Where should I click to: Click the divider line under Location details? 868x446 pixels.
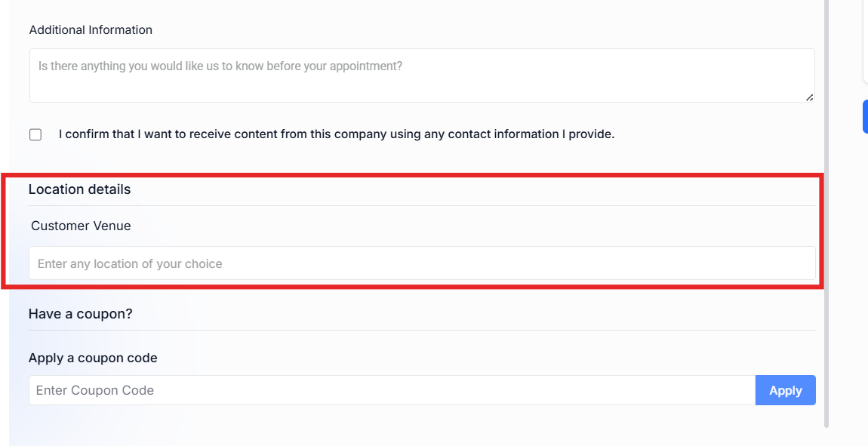click(421, 205)
